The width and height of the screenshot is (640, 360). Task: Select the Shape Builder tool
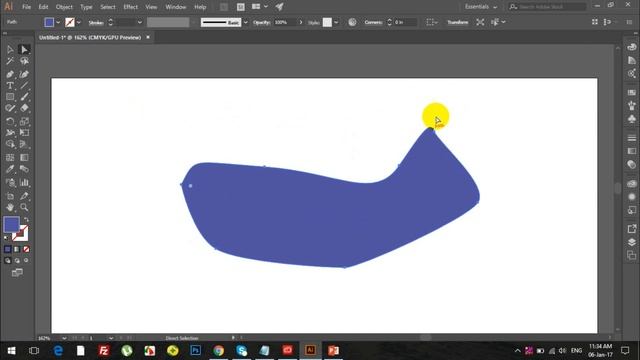point(10,144)
